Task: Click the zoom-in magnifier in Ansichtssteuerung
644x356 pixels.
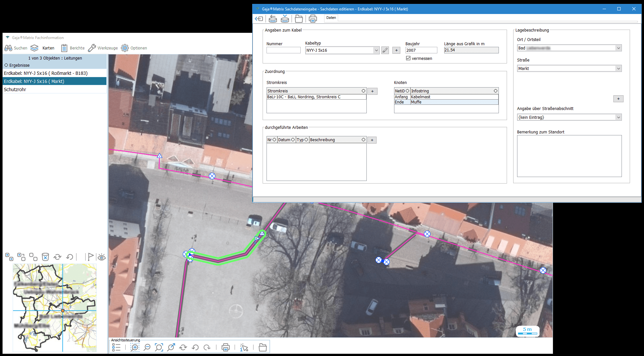Action: click(x=135, y=347)
